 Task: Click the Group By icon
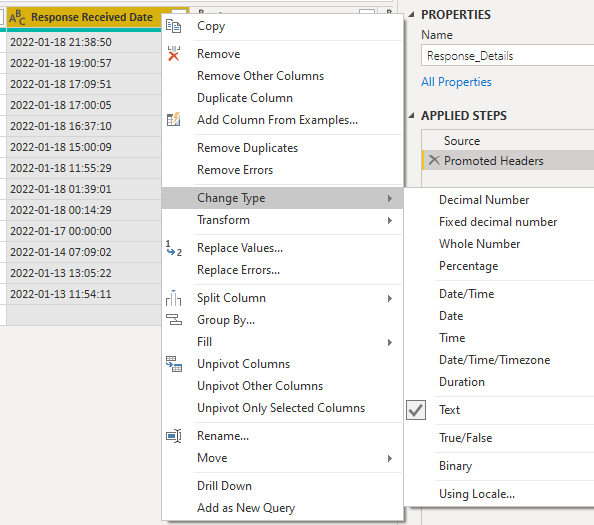click(x=174, y=320)
